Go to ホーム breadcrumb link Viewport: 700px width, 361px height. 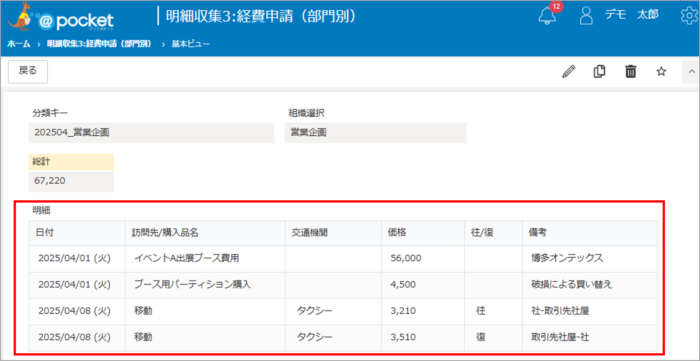pyautogui.click(x=19, y=44)
